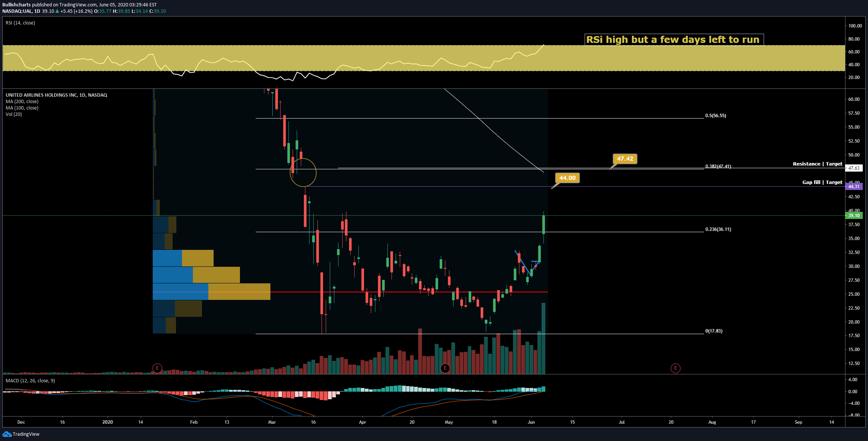
Task: Click the late-April earnings E marker
Action: [x=445, y=368]
